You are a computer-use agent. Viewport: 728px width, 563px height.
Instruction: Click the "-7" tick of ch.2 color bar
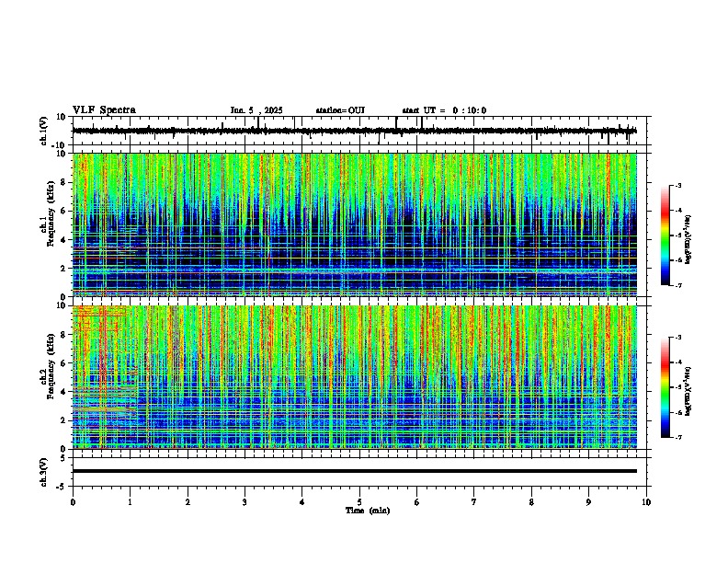pos(678,437)
